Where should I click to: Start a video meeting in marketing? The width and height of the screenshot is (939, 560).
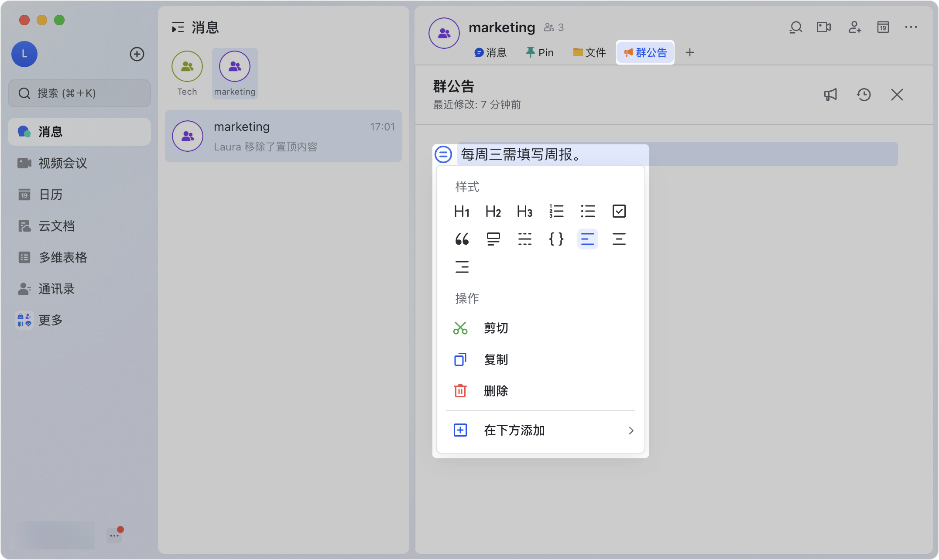(824, 27)
